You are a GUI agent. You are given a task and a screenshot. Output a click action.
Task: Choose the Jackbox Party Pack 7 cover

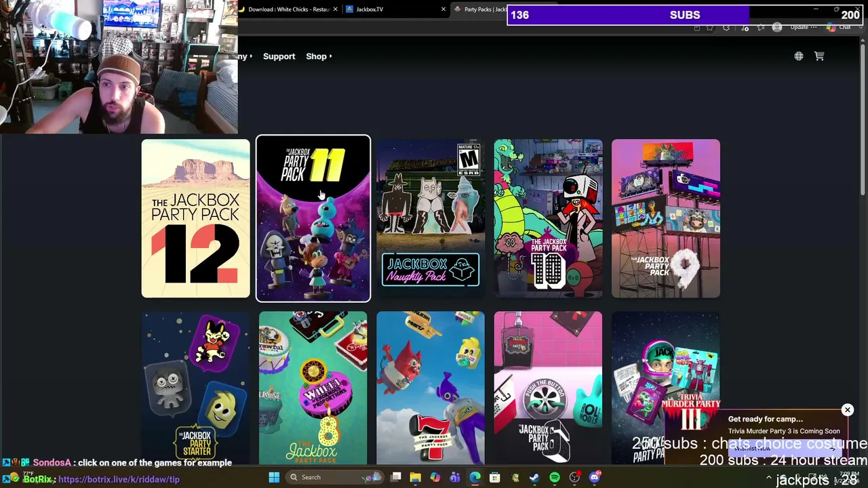pos(431,388)
